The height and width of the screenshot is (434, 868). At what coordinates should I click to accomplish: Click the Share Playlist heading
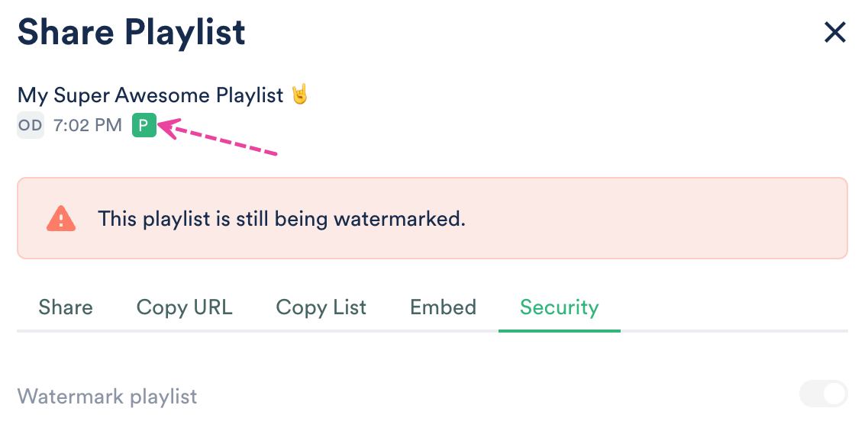[131, 33]
